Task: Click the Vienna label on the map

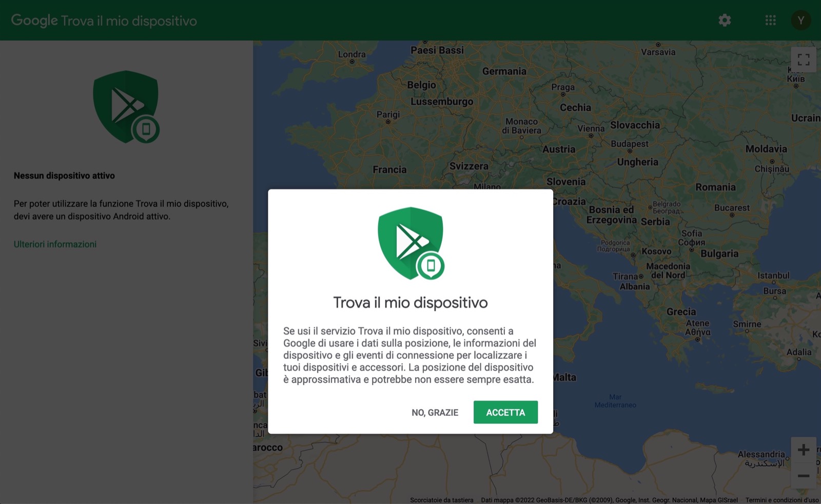Action: click(591, 128)
